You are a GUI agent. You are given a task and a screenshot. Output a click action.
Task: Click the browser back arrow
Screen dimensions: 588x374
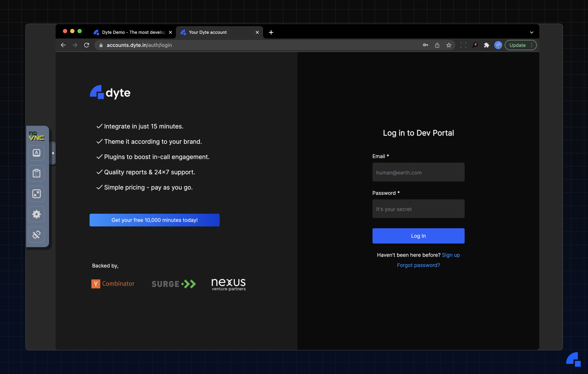(x=63, y=45)
